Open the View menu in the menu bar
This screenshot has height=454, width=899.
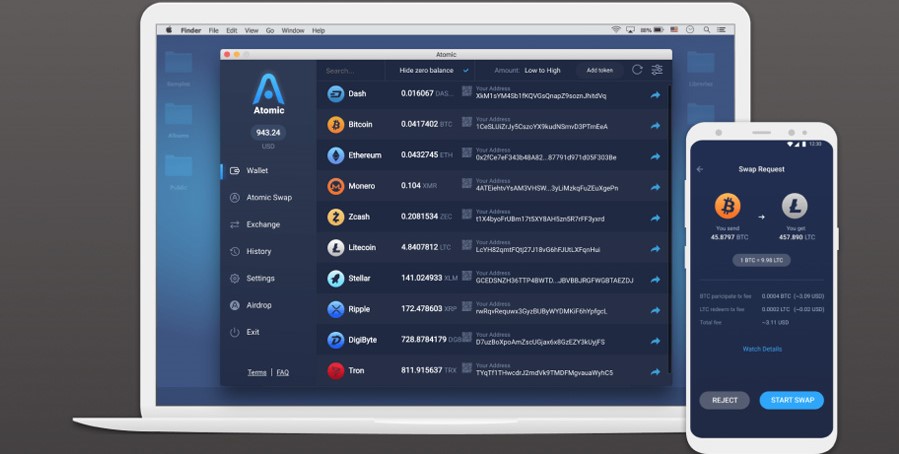(252, 30)
